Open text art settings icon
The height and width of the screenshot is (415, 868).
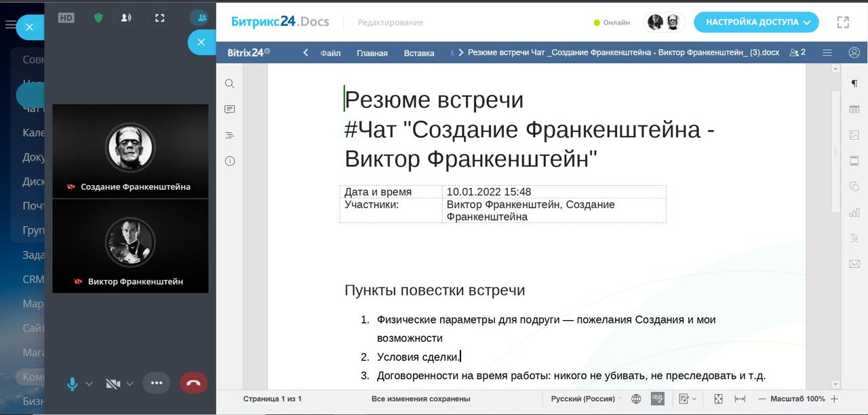click(854, 238)
